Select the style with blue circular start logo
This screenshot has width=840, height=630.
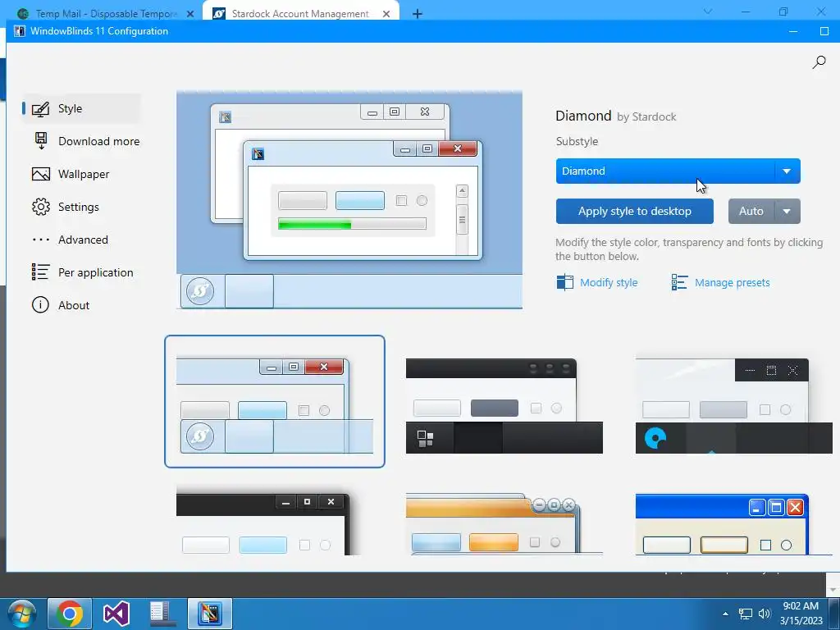(734, 405)
